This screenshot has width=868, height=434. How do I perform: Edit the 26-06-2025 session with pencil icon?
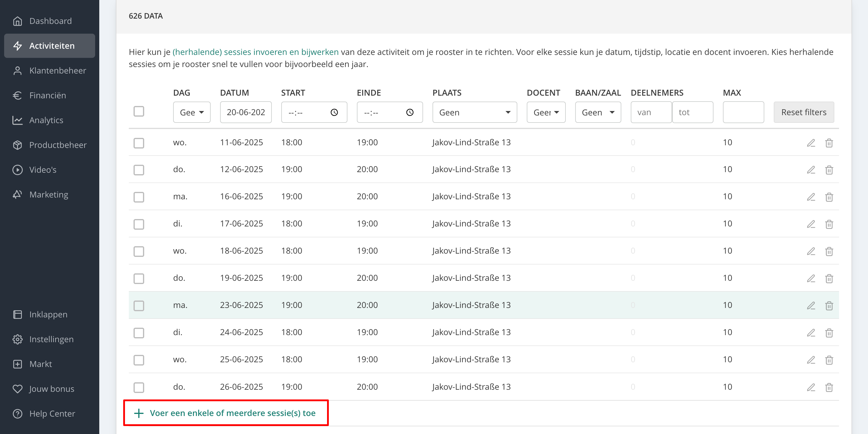pyautogui.click(x=811, y=387)
